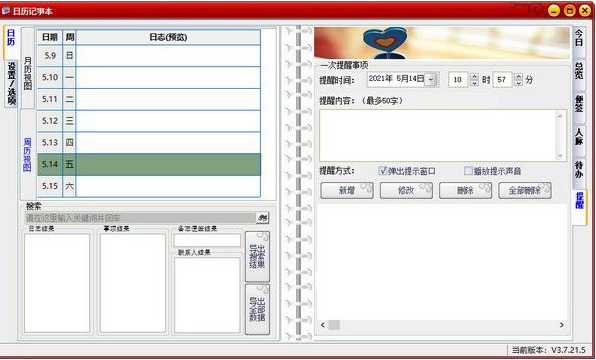Open the 便签 tab
The height and width of the screenshot is (360, 596).
[x=579, y=103]
